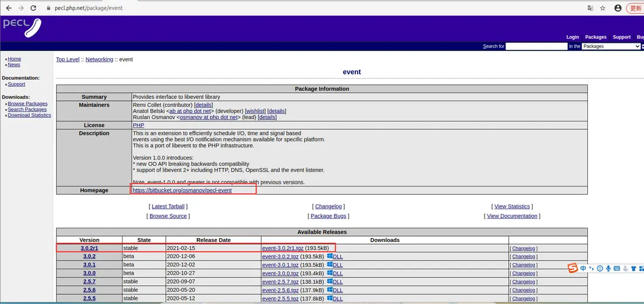Select the 'Provides interface to libevent library' summary
This screenshot has width=644, height=304.
pyautogui.click(x=176, y=97)
